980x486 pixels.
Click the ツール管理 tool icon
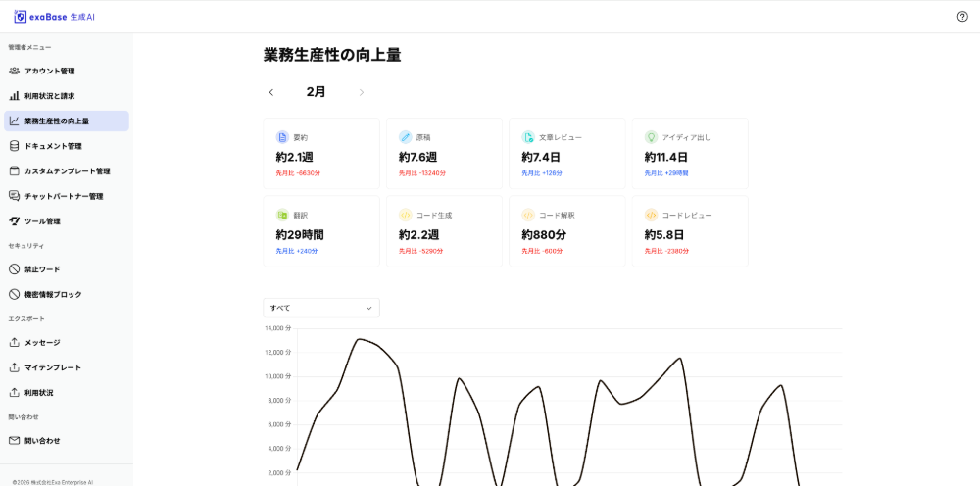(15, 221)
